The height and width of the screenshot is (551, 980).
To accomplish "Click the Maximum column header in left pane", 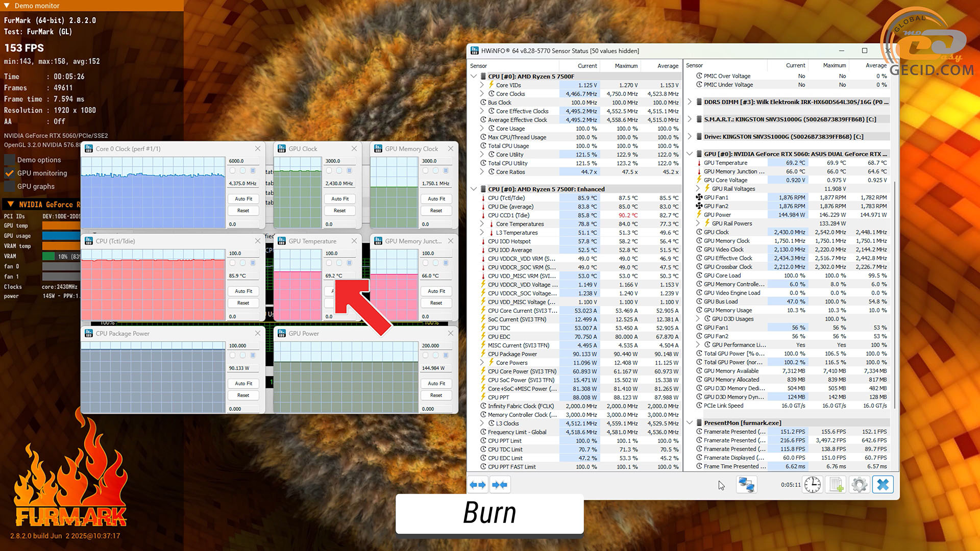I will [x=626, y=66].
